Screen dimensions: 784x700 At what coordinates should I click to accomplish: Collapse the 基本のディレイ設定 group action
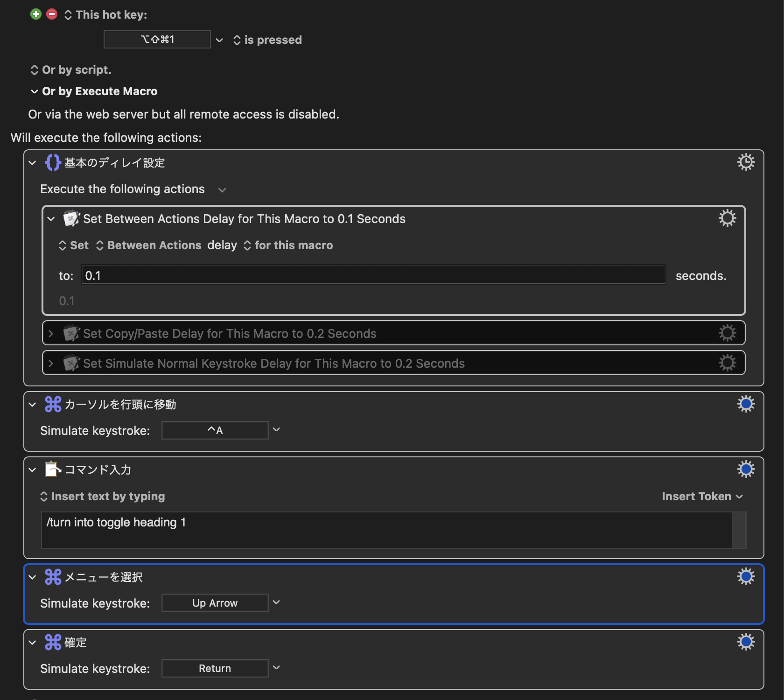[x=32, y=163]
